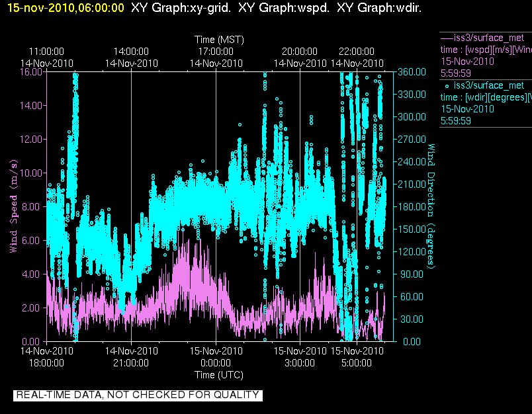Click the 22:00:00 MST tick label
532x414 pixels.
357,52
